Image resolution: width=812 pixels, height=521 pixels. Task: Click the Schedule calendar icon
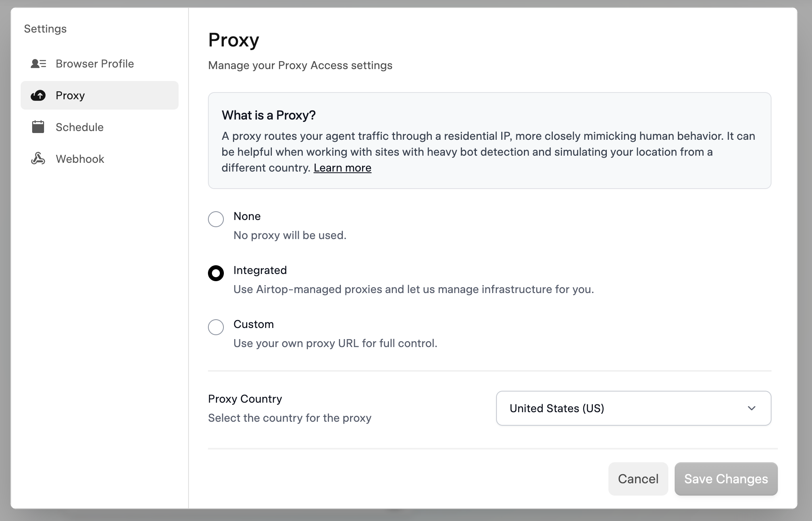coord(38,127)
